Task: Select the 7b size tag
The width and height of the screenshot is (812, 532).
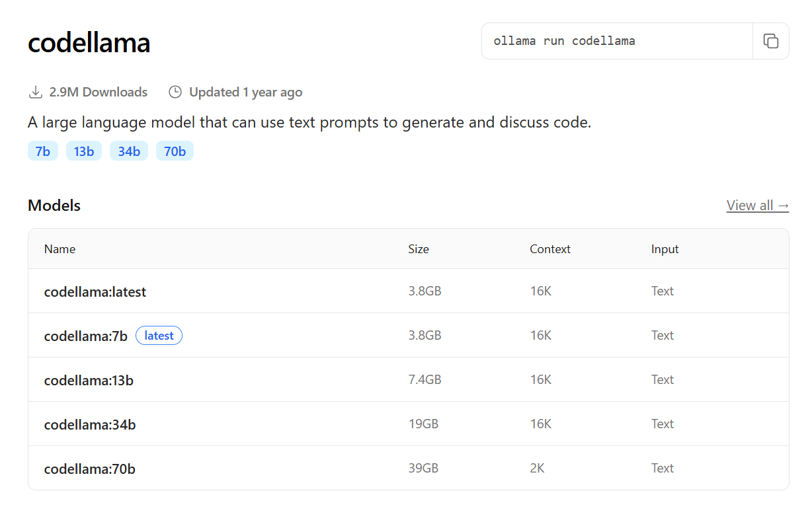Action: click(43, 151)
